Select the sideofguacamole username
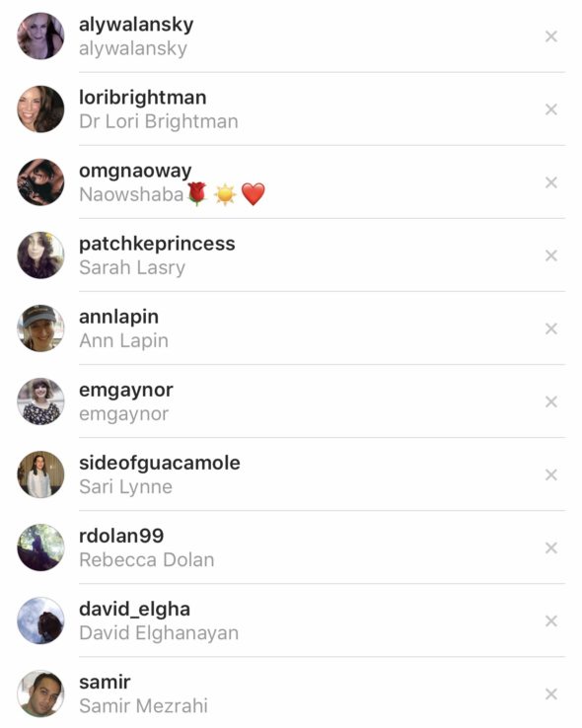This screenshot has height=728, width=582. pyautogui.click(x=160, y=463)
